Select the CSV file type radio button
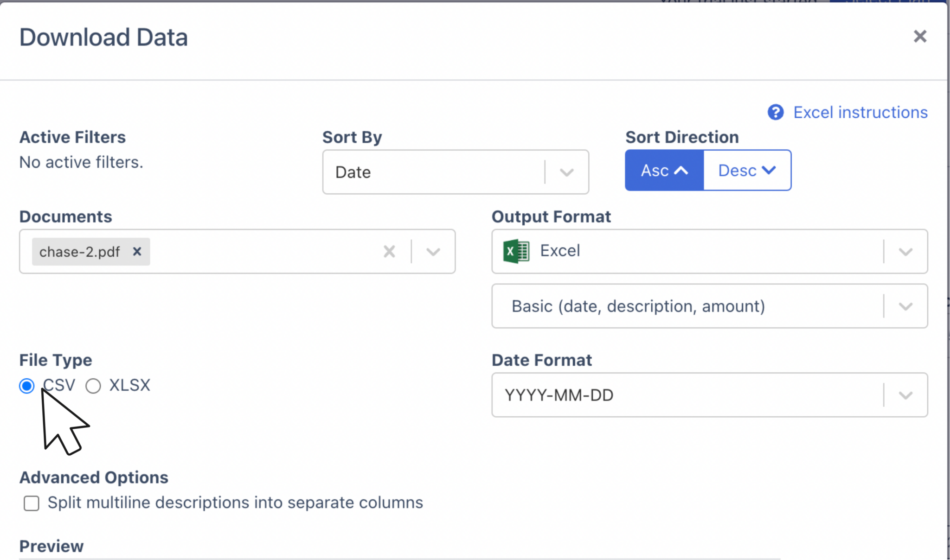This screenshot has height=560, width=950. [x=26, y=385]
